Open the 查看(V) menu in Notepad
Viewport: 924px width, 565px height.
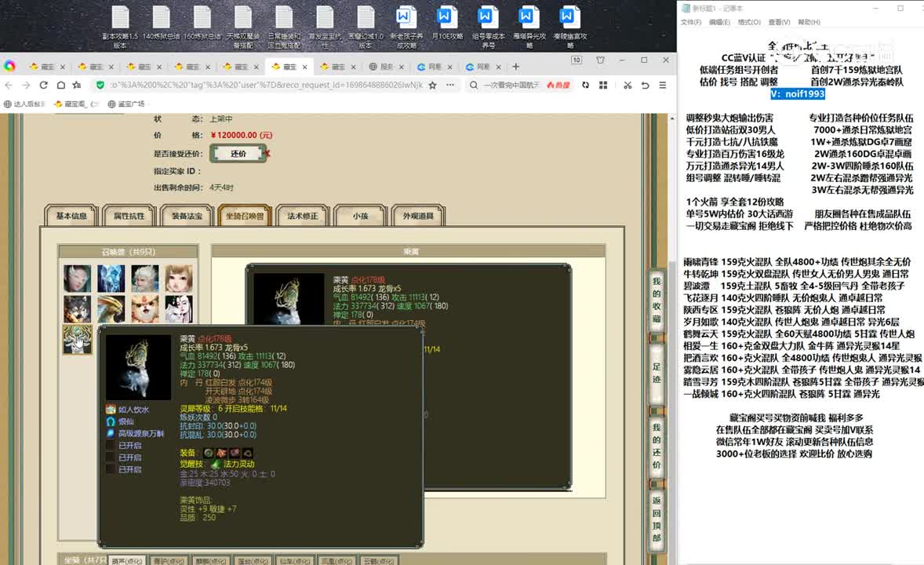(x=779, y=22)
